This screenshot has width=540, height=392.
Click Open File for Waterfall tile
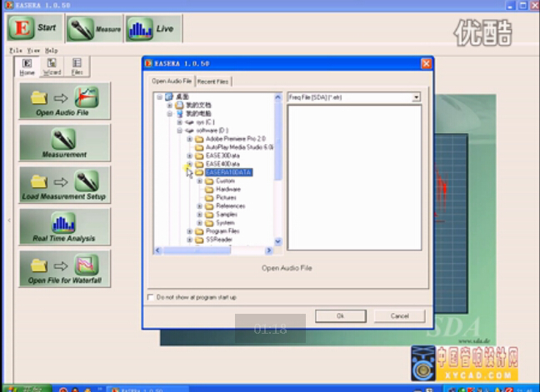coord(65,269)
